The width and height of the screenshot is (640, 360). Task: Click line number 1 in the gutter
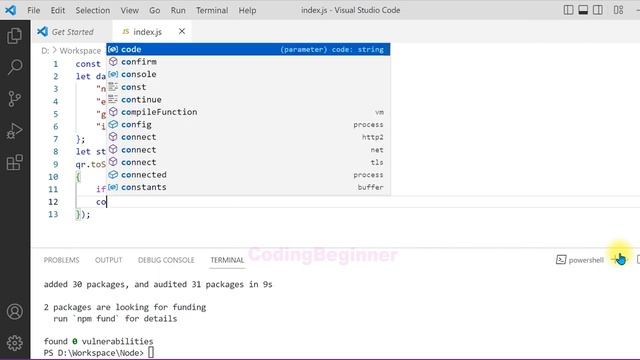click(56, 64)
